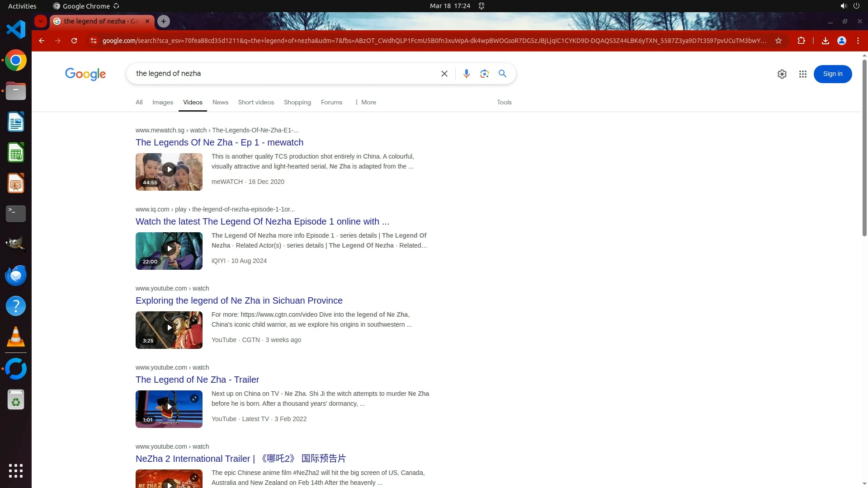Click the blue search magnifier icon

[x=502, y=74]
